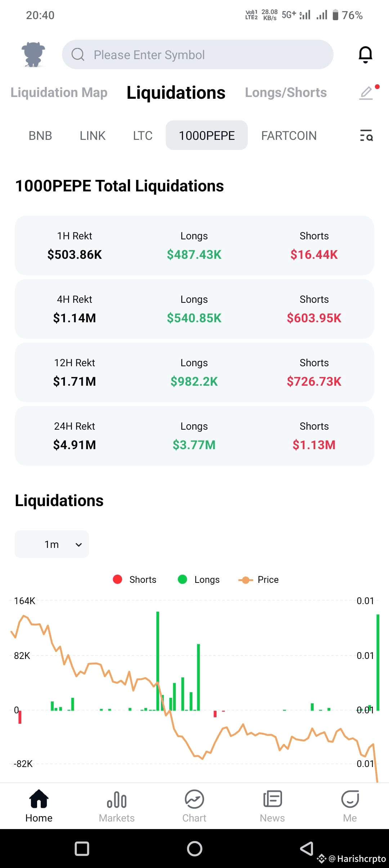This screenshot has height=868, width=389.
Task: Tap the Home navigation icon
Action: [x=39, y=799]
